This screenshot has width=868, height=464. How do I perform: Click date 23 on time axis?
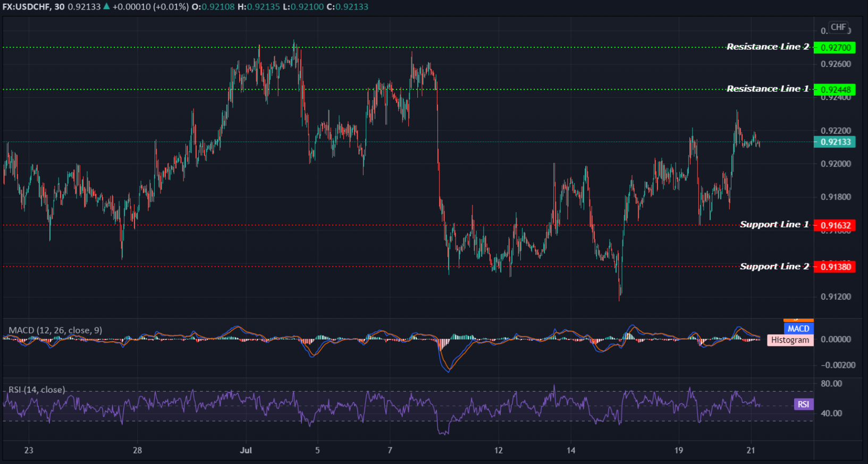(x=29, y=451)
